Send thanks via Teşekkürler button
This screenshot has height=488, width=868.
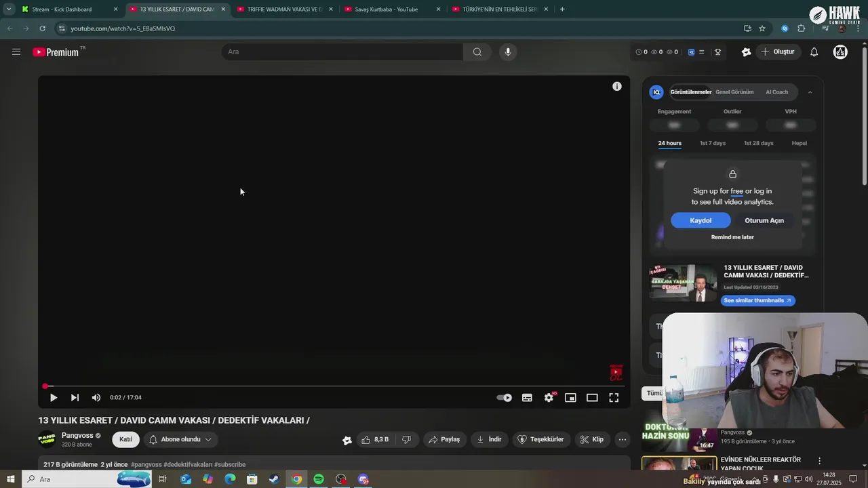click(x=541, y=440)
